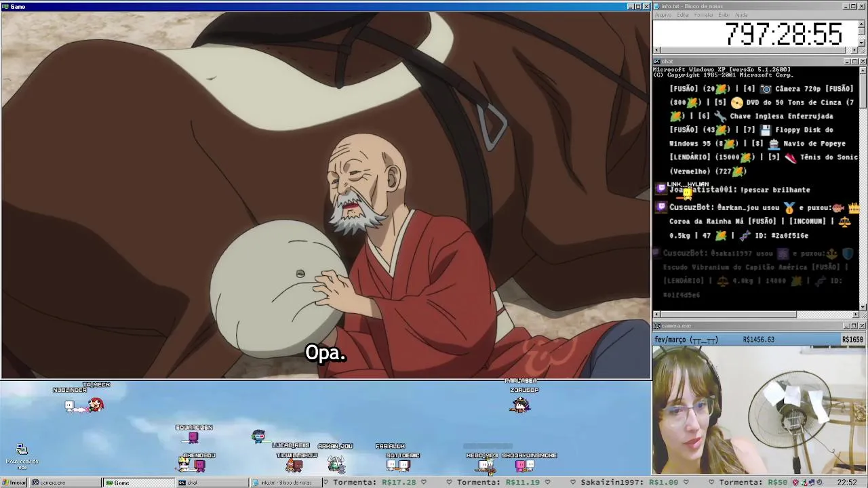Click ID #2a0f516e text in chat
The height and width of the screenshot is (488, 868).
(x=783, y=236)
